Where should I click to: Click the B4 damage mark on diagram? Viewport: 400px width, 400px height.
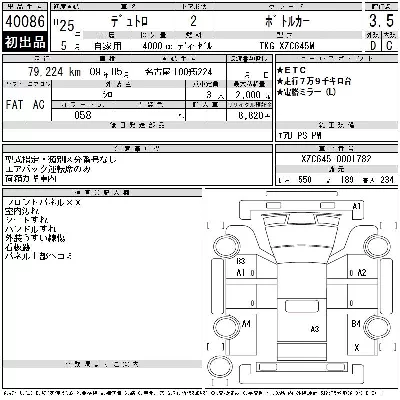point(356,323)
